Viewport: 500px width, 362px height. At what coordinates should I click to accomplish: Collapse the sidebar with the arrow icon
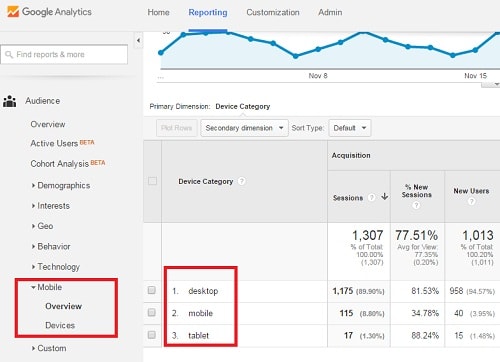click(138, 41)
